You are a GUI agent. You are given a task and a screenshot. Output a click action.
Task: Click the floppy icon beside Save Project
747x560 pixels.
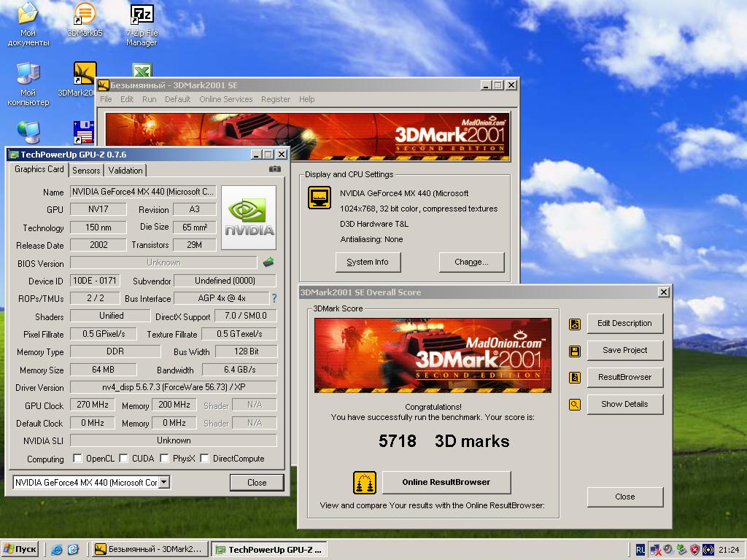575,351
